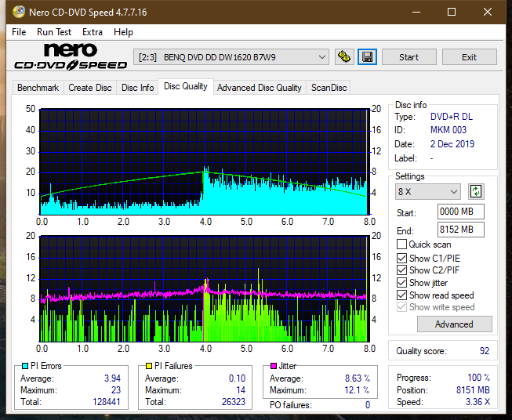Click the position value 8151 MB
The image size is (512, 420).
(473, 390)
